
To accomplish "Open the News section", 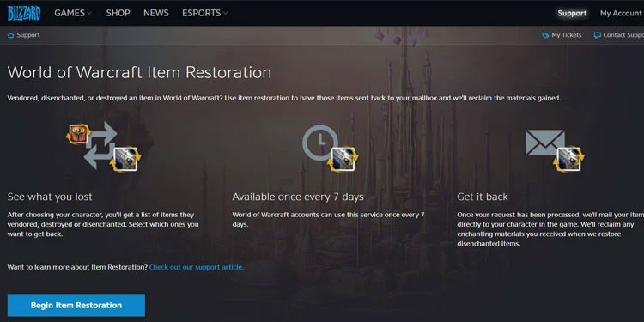I will 156,13.
